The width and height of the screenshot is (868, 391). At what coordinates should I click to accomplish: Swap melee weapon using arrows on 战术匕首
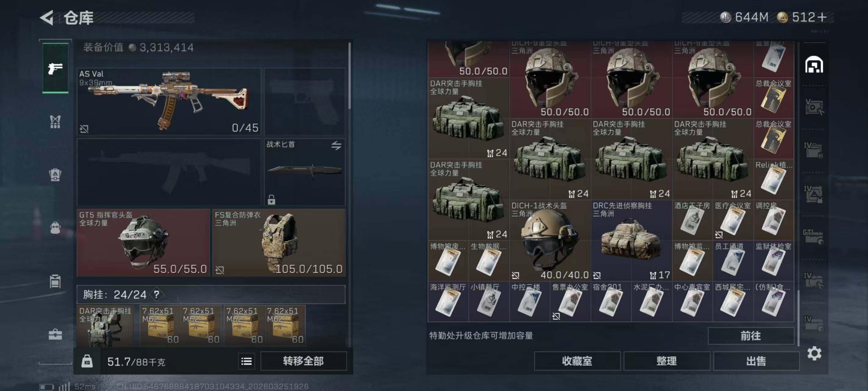(x=336, y=145)
